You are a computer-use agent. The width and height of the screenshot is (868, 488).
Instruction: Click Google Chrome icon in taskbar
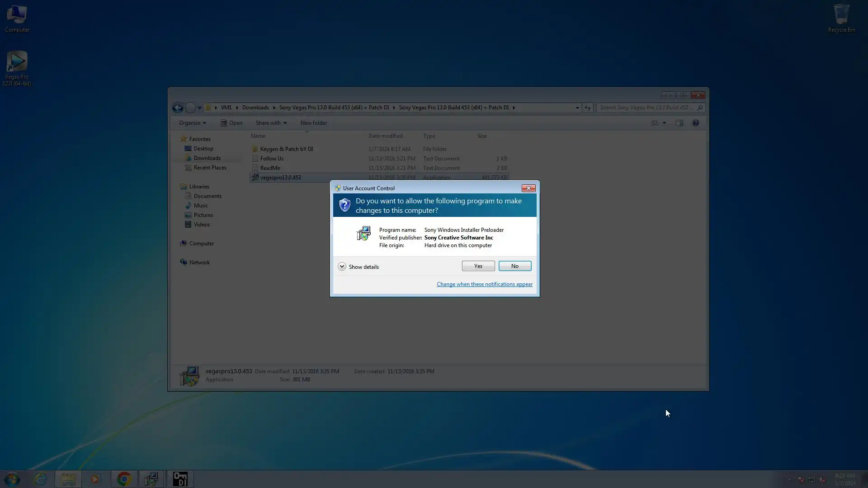pyautogui.click(x=124, y=479)
